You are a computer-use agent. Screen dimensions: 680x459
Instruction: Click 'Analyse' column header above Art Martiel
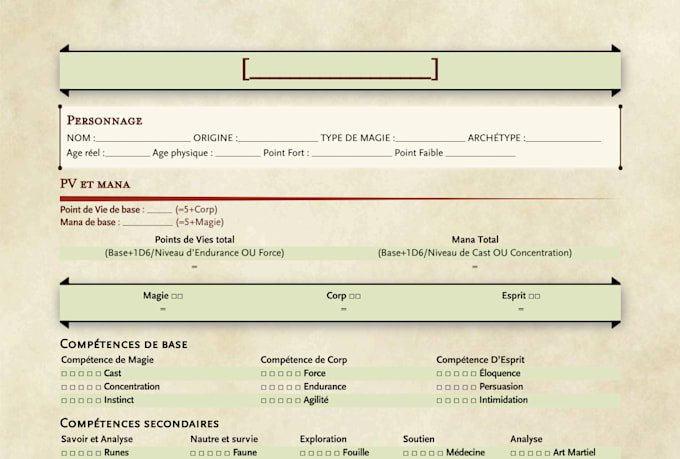[x=526, y=439]
